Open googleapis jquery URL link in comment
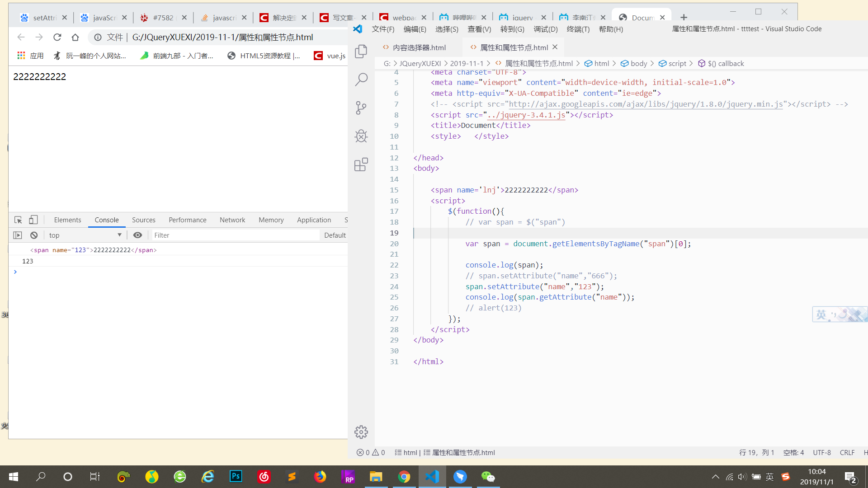Viewport: 868px width, 488px height. click(646, 104)
